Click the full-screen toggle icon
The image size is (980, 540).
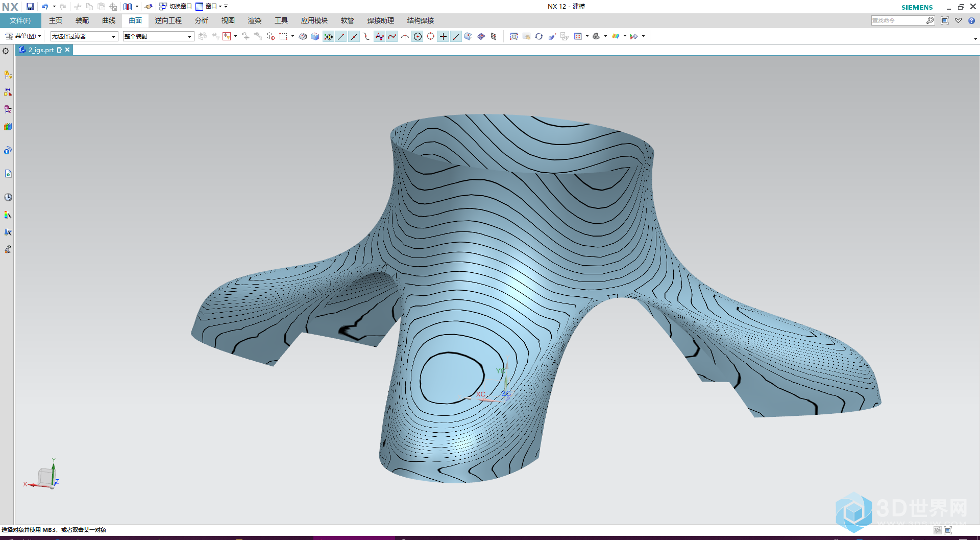coord(945,20)
